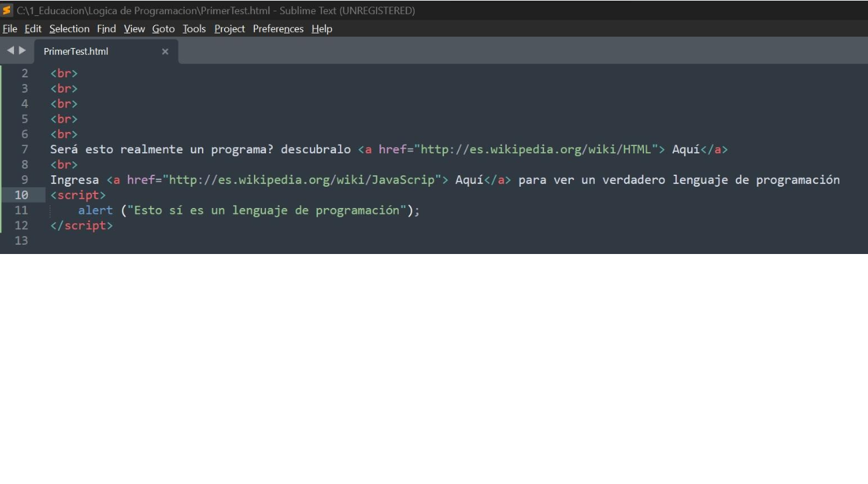This screenshot has height=484, width=868.
Task: Click line number 5 in gutter
Action: (25, 119)
